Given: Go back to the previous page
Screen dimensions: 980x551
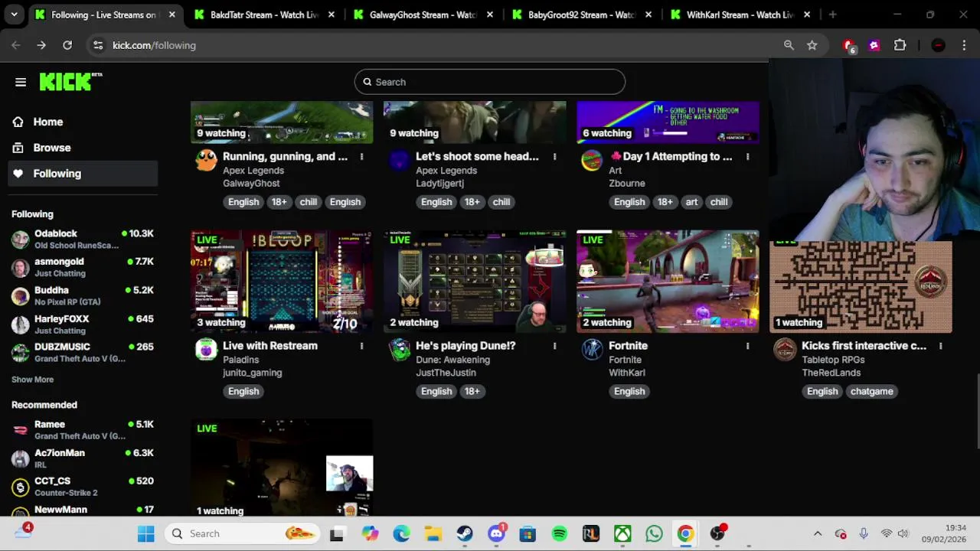Looking at the screenshot, I should coord(16,45).
